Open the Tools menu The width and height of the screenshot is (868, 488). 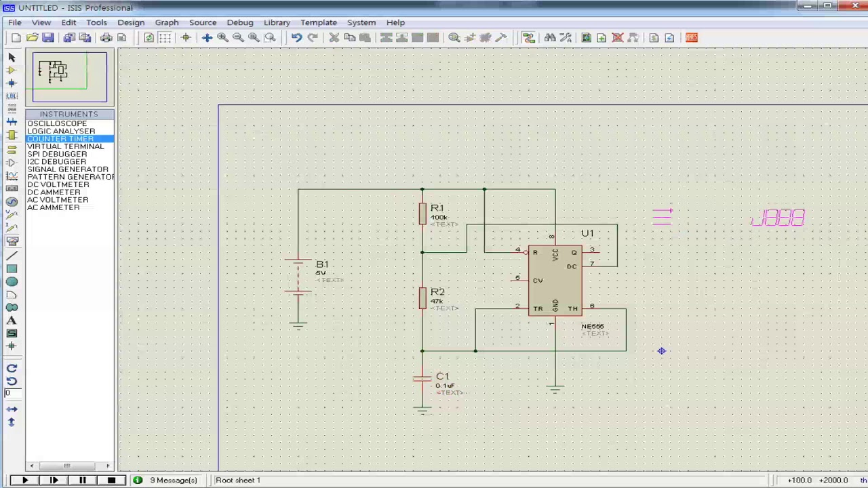click(x=96, y=22)
